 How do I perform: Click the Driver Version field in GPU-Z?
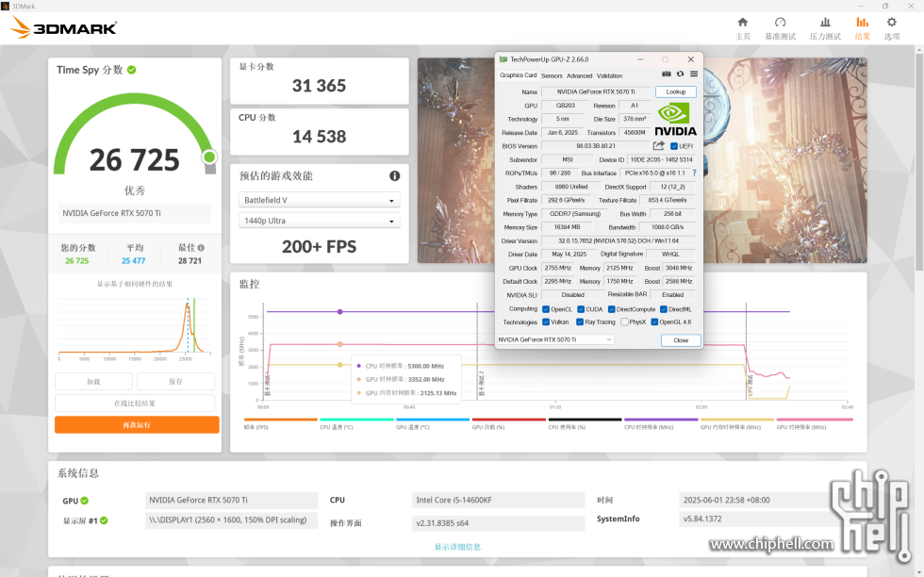(619, 240)
